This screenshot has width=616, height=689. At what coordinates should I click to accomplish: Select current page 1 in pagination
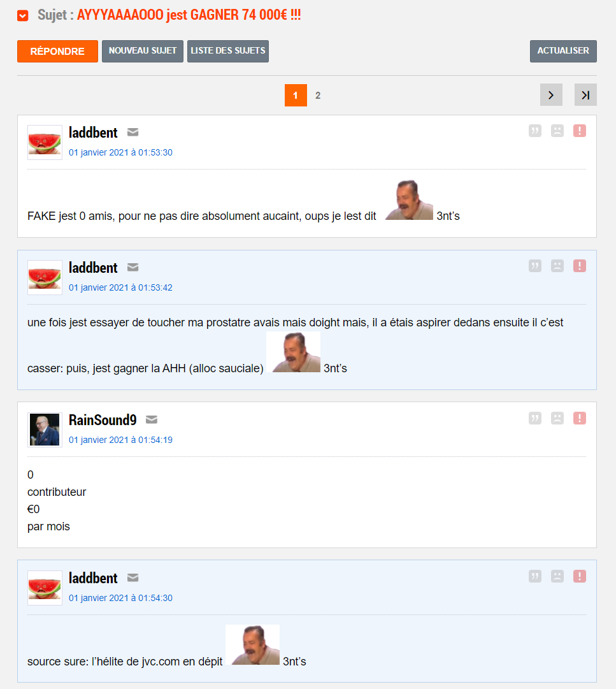pos(296,96)
